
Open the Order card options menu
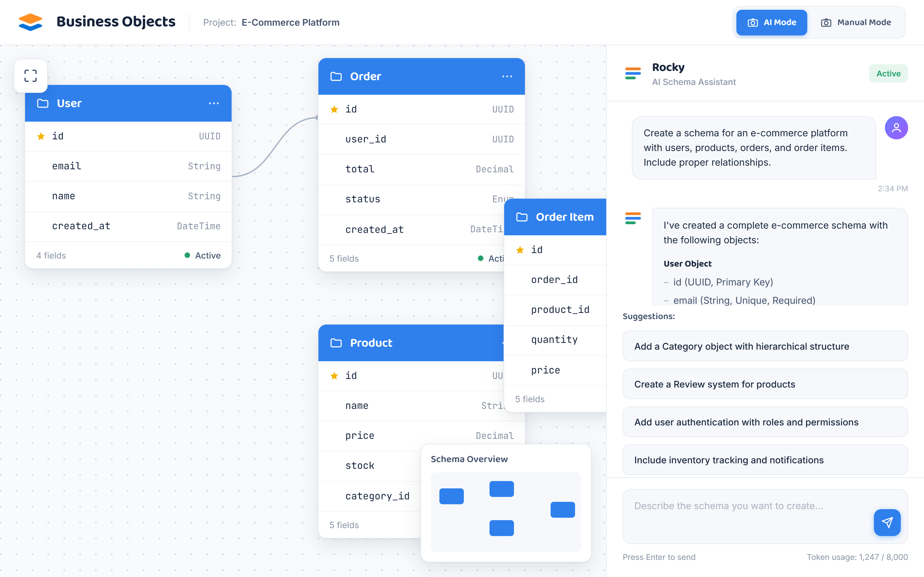[x=507, y=76]
